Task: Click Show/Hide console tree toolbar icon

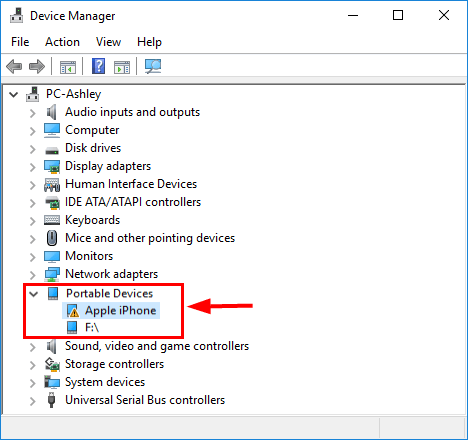Action: click(x=68, y=67)
